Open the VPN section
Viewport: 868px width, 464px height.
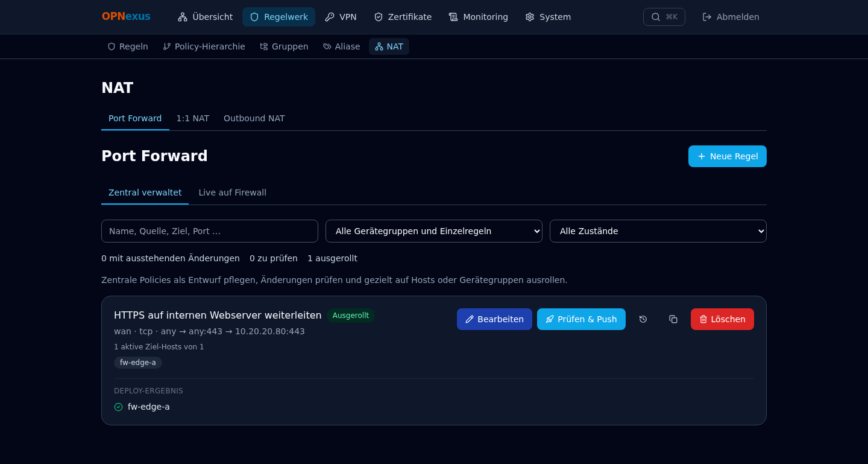(341, 17)
